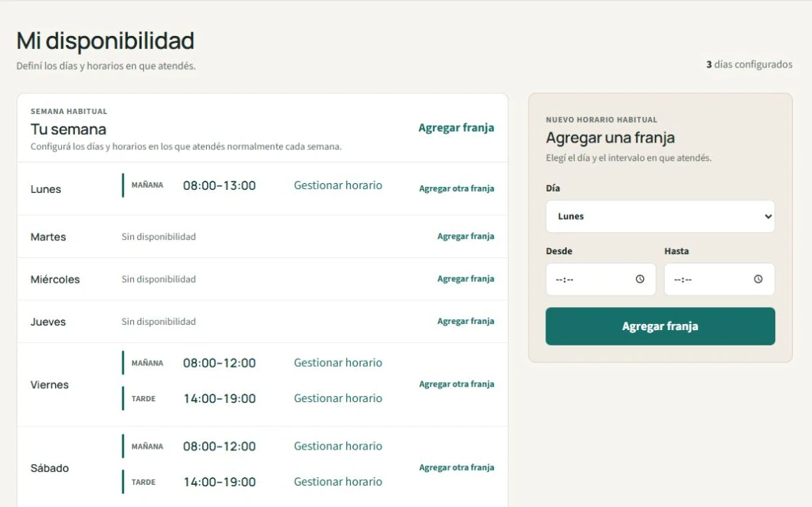
Task: Add a slot for Miércoles
Action: tap(466, 279)
